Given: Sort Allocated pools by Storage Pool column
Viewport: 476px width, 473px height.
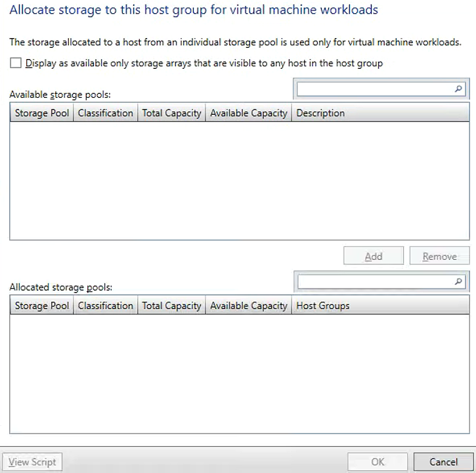Looking at the screenshot, I should 42,306.
